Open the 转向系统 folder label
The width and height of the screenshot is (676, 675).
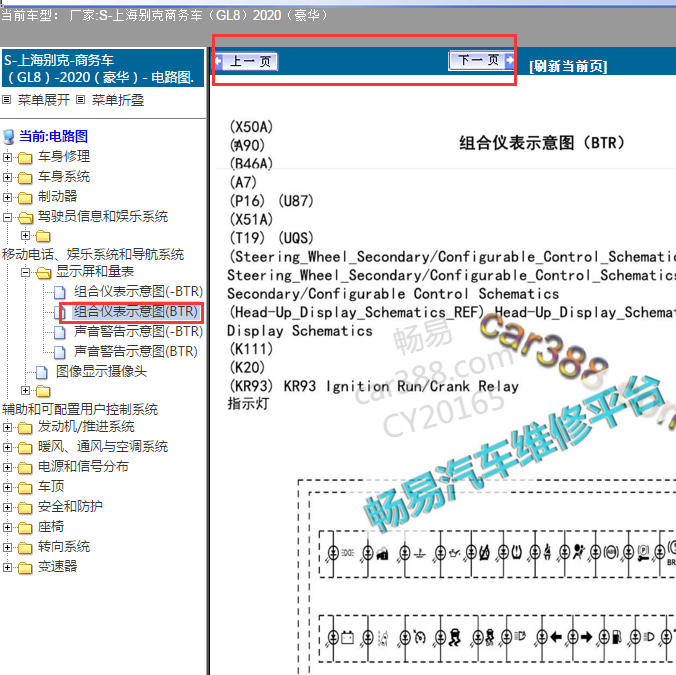tap(64, 547)
